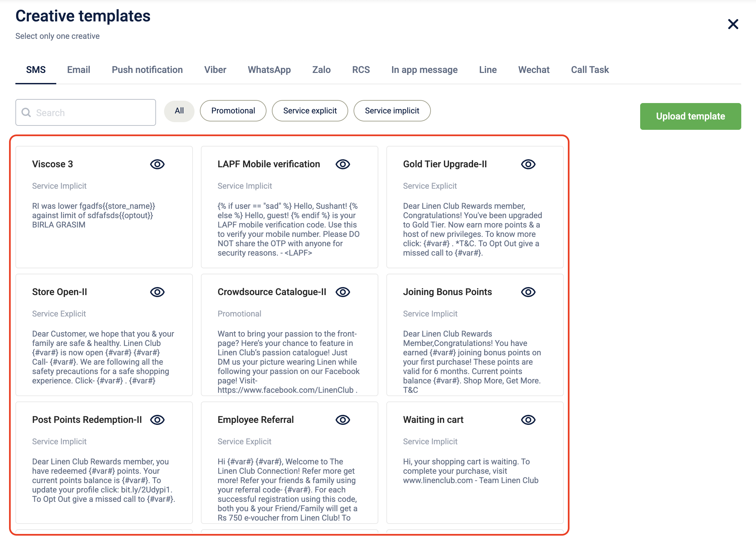Viewport: 756px width, 548px height.
Task: Select the Employee Referral card title
Action: click(x=256, y=420)
